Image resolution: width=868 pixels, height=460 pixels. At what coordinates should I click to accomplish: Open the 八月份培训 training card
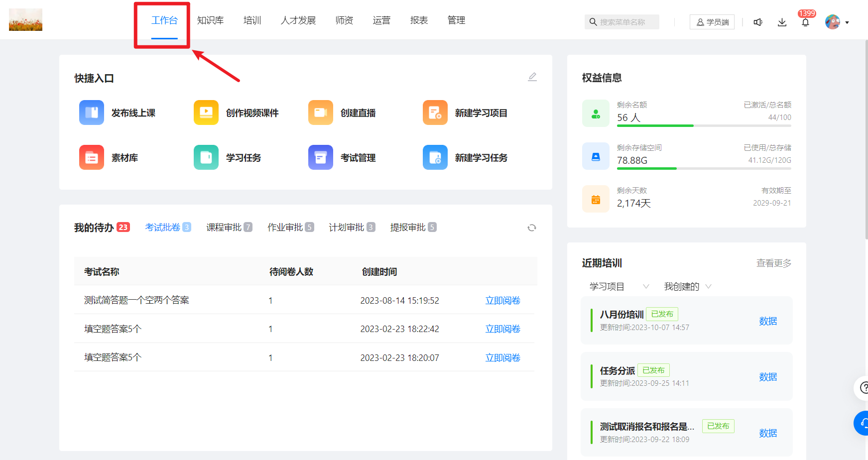pos(687,320)
